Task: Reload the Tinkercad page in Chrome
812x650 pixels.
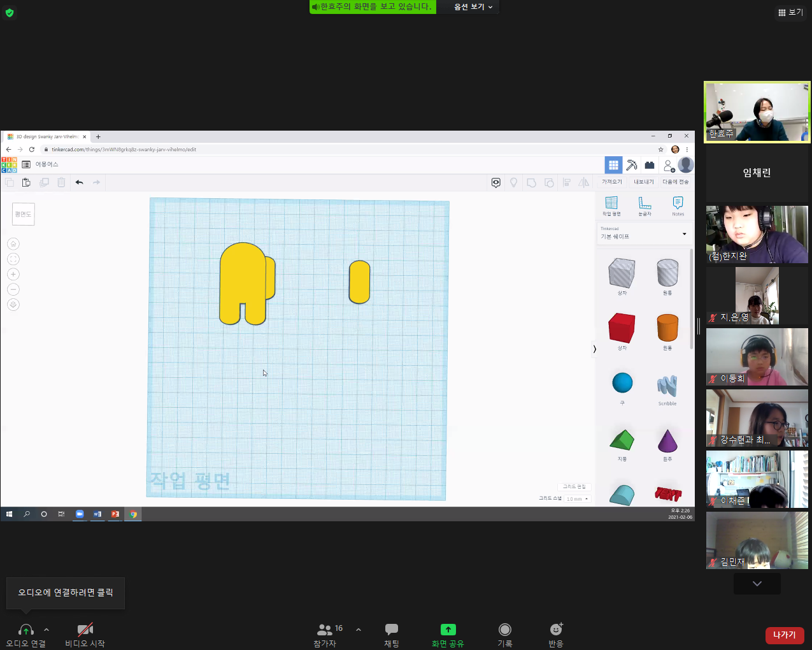Action: pyautogui.click(x=32, y=149)
